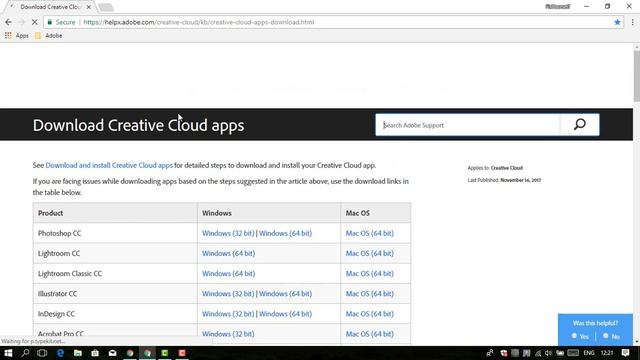
Task: Download Acrobat Pro CC Mac OS (64 bit)
Action: tap(369, 334)
